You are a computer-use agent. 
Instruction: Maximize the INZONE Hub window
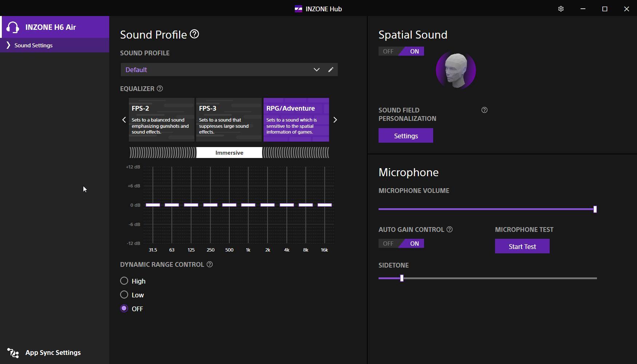pos(605,9)
